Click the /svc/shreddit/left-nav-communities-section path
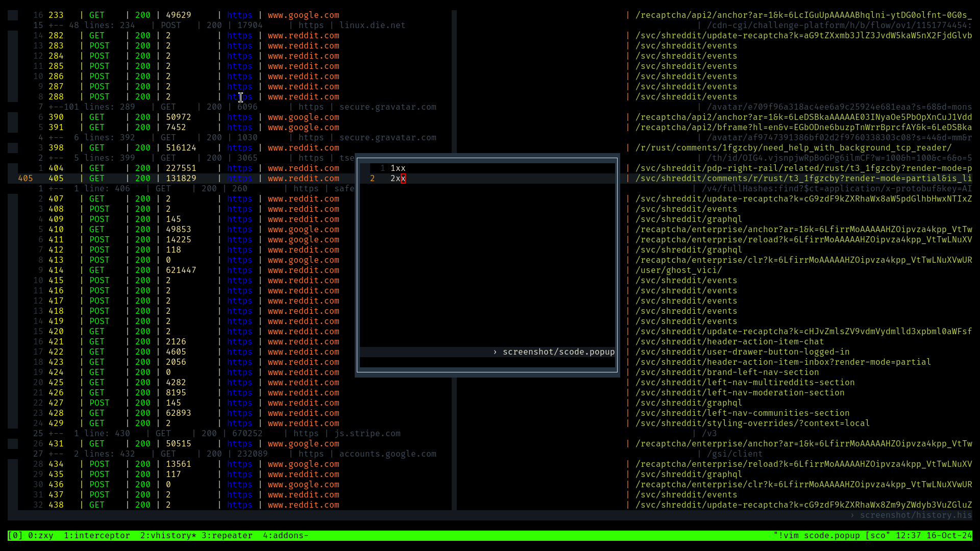The image size is (980, 551). pyautogui.click(x=742, y=413)
